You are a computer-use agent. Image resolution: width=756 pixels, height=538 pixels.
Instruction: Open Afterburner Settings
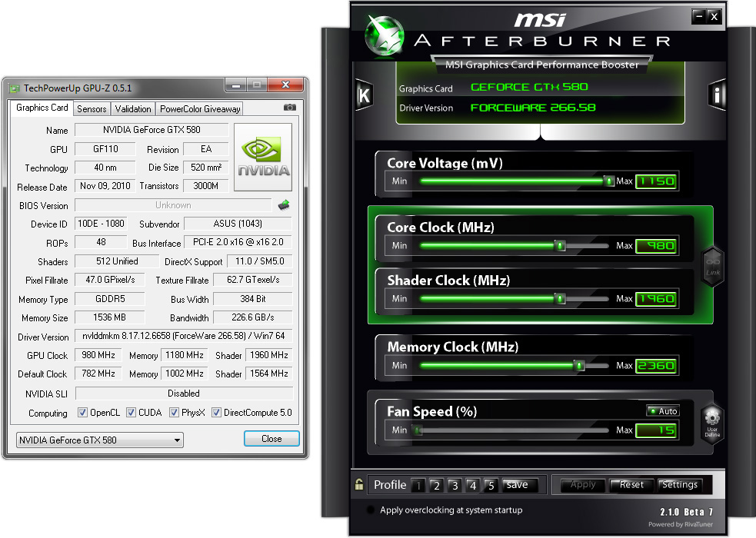[680, 484]
